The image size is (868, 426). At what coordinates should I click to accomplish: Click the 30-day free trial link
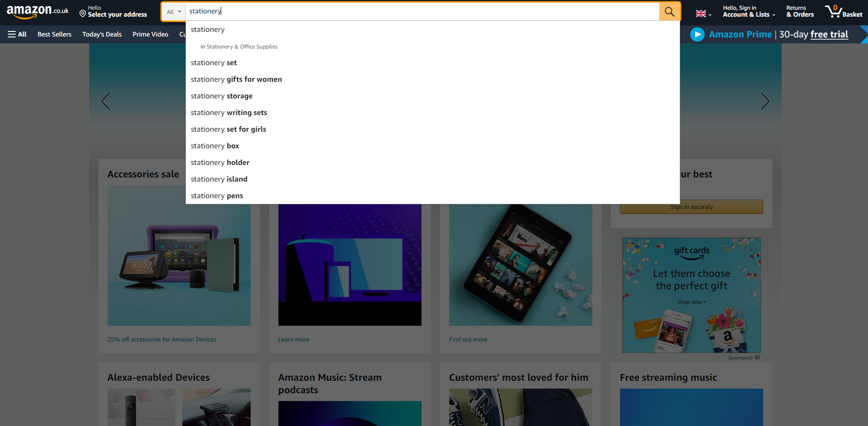[x=829, y=34]
